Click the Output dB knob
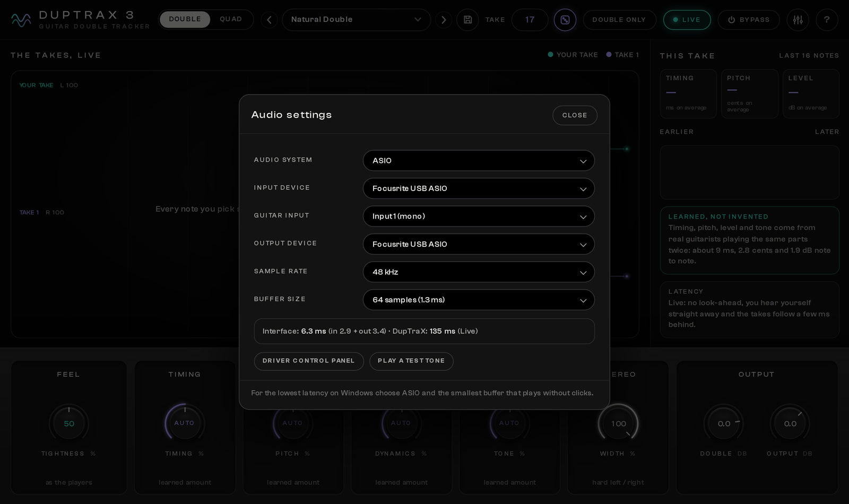Screen dimensions: 849x504 (x=790, y=423)
